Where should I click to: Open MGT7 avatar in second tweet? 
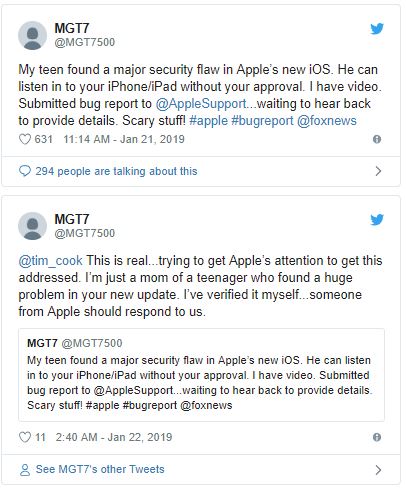pyautogui.click(x=32, y=226)
